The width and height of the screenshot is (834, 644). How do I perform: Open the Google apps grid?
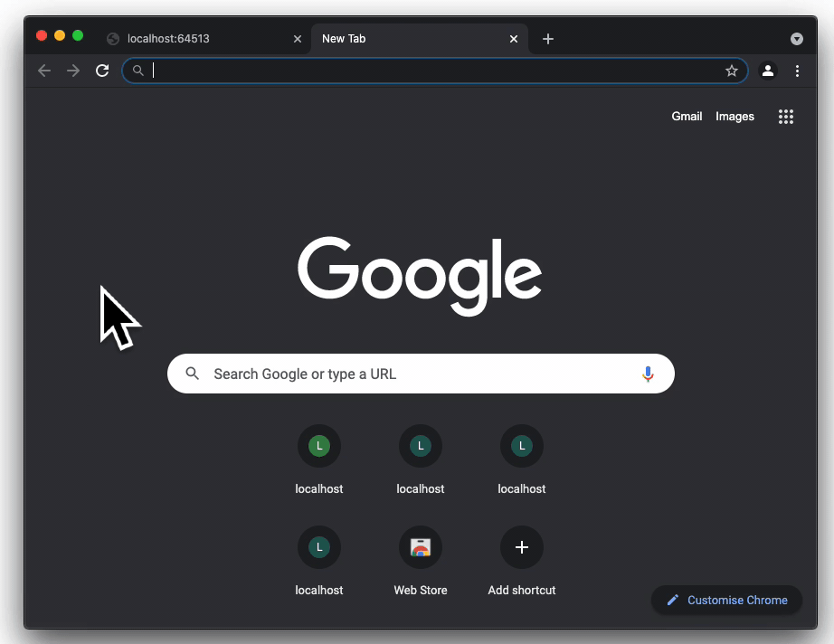click(785, 117)
